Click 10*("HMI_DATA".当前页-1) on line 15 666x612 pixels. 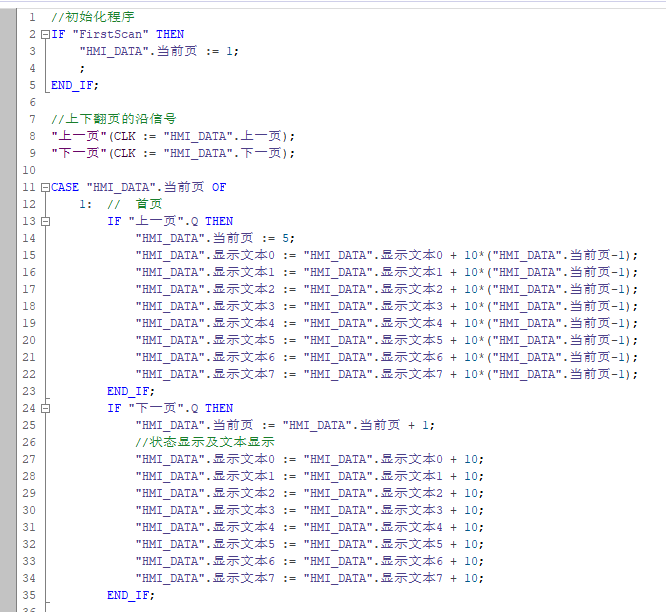click(547, 255)
